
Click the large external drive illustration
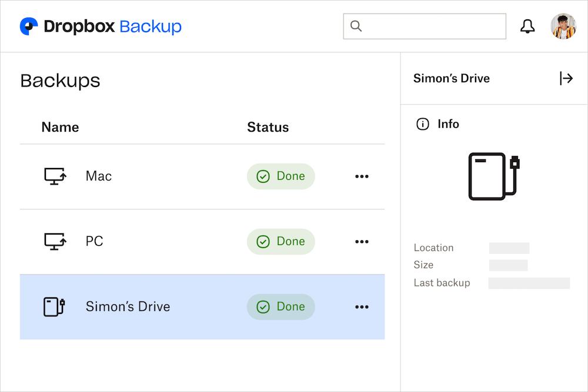tap(494, 176)
